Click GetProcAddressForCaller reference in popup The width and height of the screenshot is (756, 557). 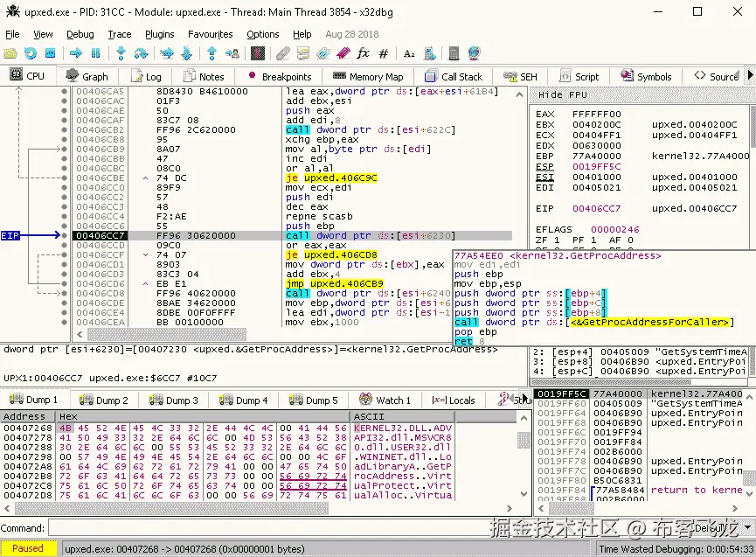[649, 322]
